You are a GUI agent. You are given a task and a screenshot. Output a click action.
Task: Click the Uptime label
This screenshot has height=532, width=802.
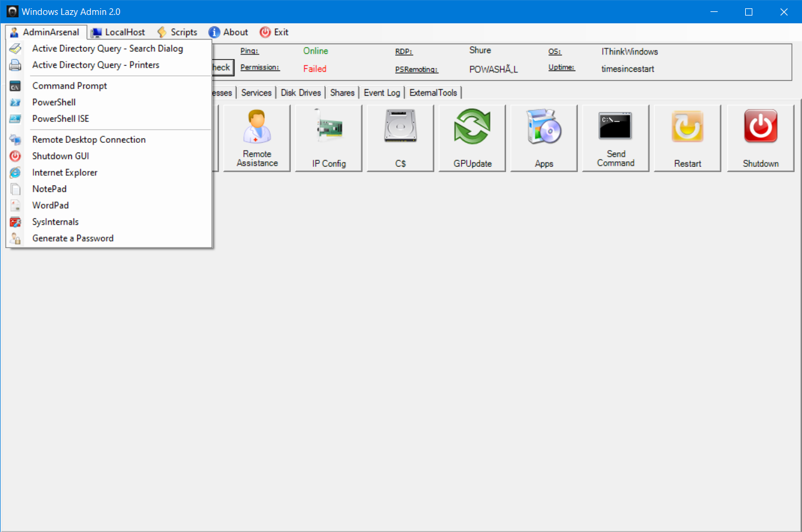tap(562, 68)
